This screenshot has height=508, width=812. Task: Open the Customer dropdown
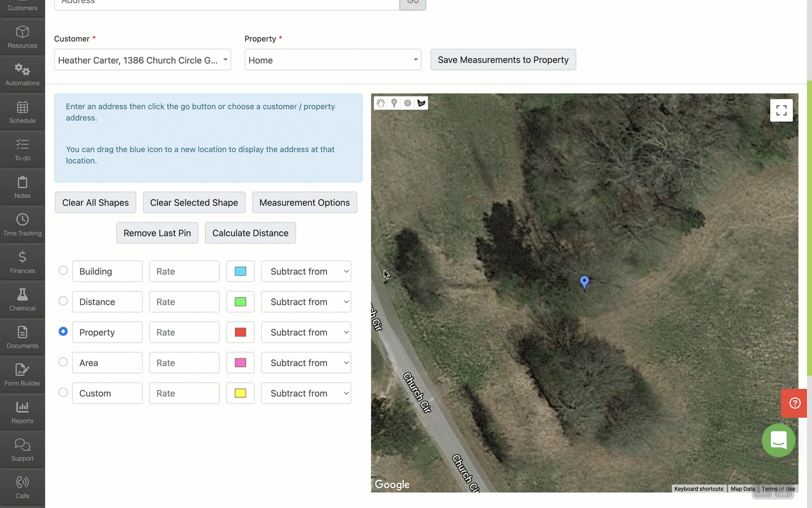pyautogui.click(x=143, y=60)
